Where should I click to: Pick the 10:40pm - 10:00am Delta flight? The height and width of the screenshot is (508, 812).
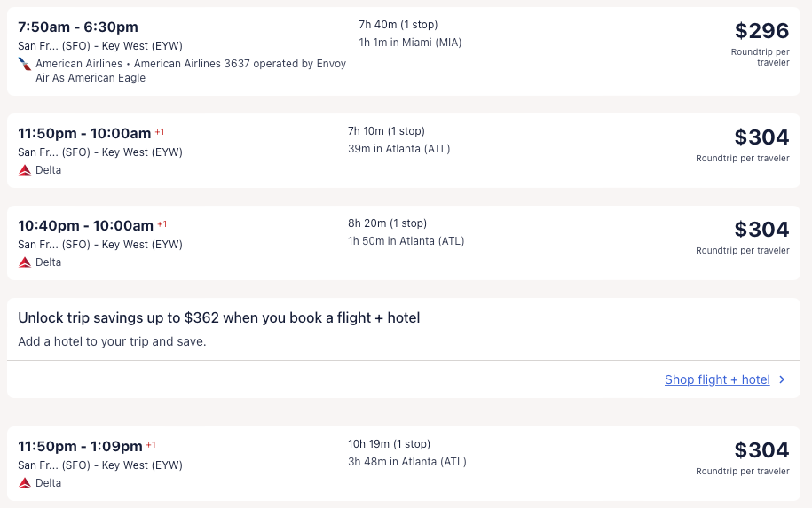click(85, 226)
